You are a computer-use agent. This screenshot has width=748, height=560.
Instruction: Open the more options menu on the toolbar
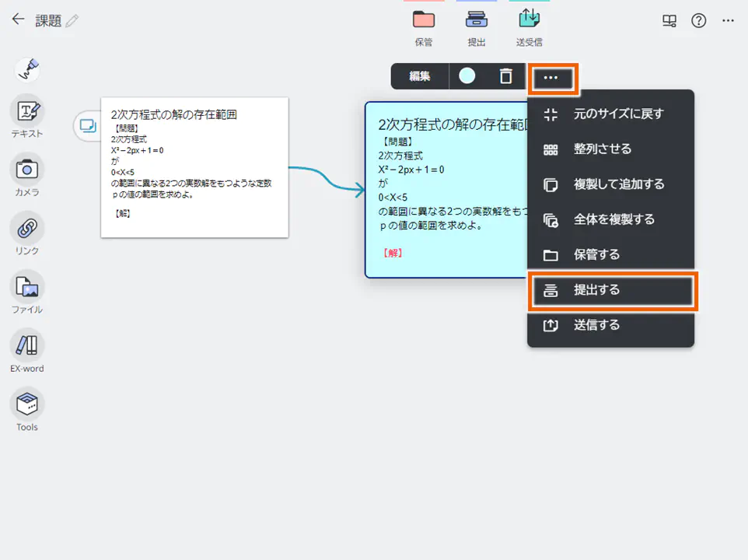[553, 78]
